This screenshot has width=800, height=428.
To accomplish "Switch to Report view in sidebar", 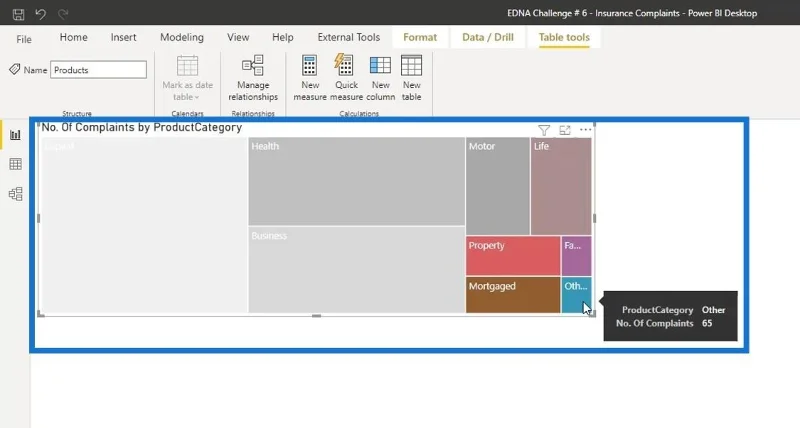I will click(15, 135).
